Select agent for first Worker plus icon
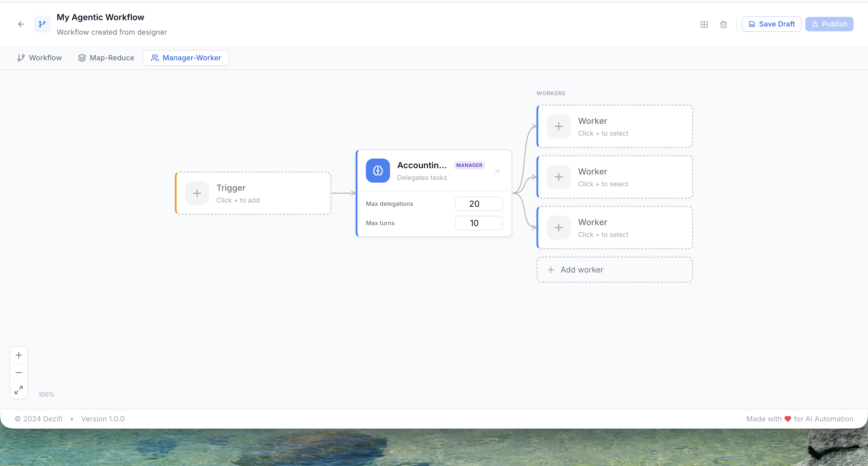Viewport: 868px width, 466px height. coord(559,126)
